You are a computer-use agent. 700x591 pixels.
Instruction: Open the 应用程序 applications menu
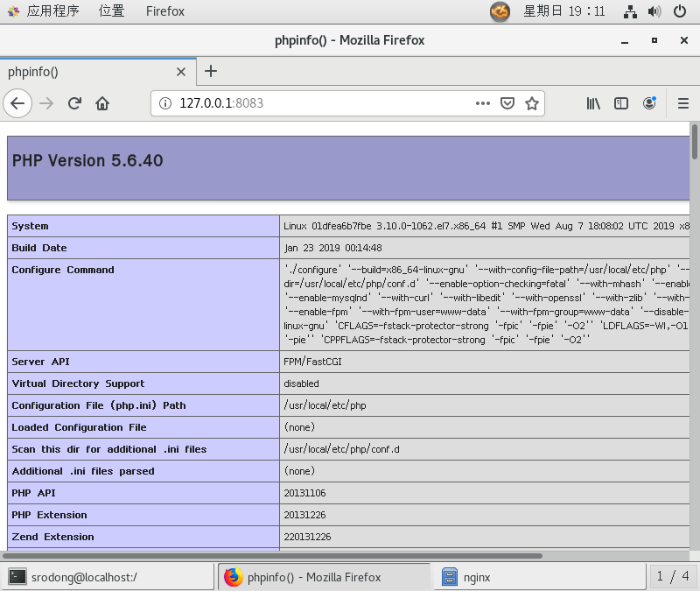pyautogui.click(x=44, y=11)
